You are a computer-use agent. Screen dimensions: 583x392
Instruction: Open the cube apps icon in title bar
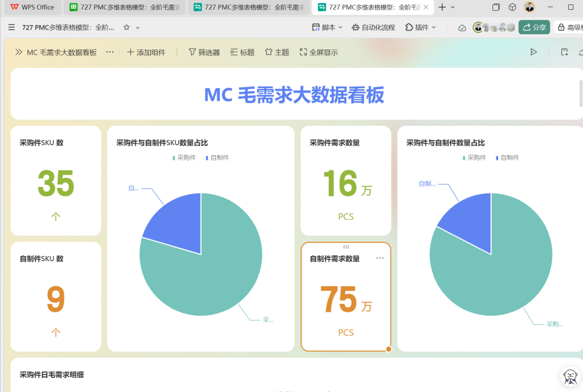tap(512, 7)
